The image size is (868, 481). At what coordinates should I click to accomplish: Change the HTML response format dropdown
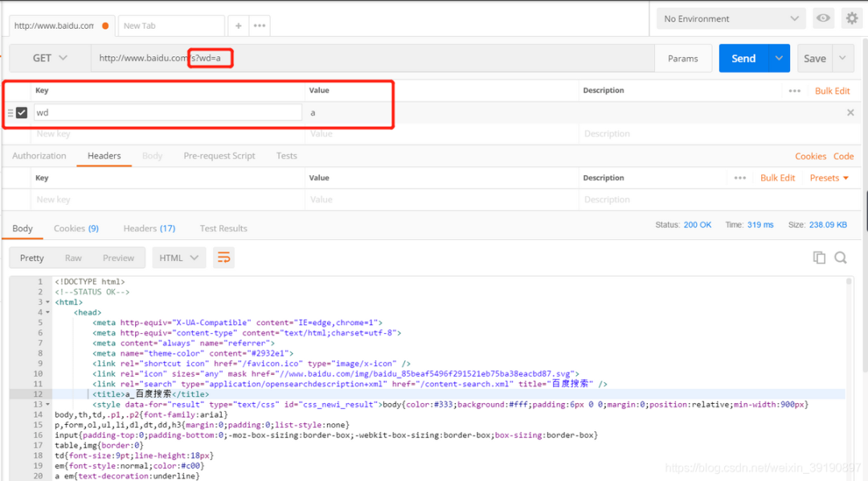pos(178,258)
